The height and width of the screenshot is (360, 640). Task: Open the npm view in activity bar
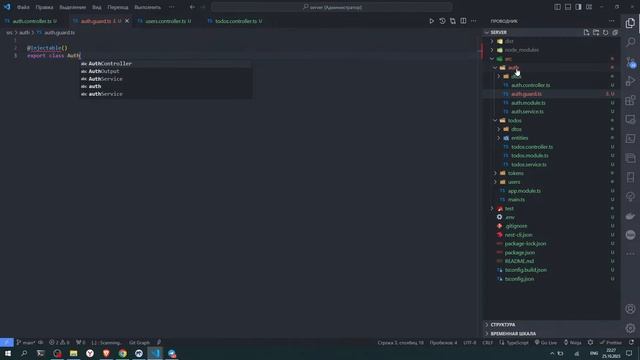coord(630,235)
